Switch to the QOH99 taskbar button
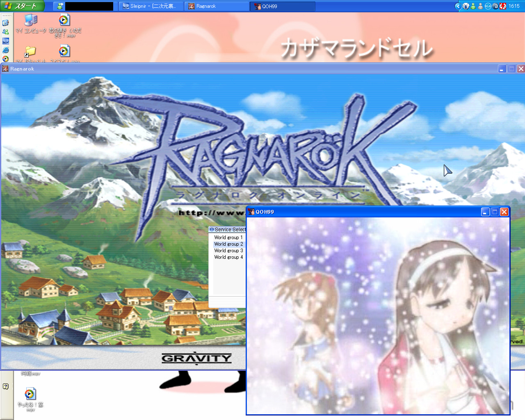Image resolution: width=525 pixels, height=420 pixels. click(283, 6)
